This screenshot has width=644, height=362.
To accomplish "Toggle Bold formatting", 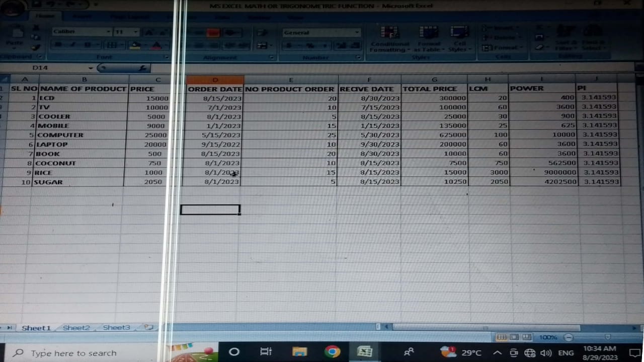I will [x=58, y=45].
